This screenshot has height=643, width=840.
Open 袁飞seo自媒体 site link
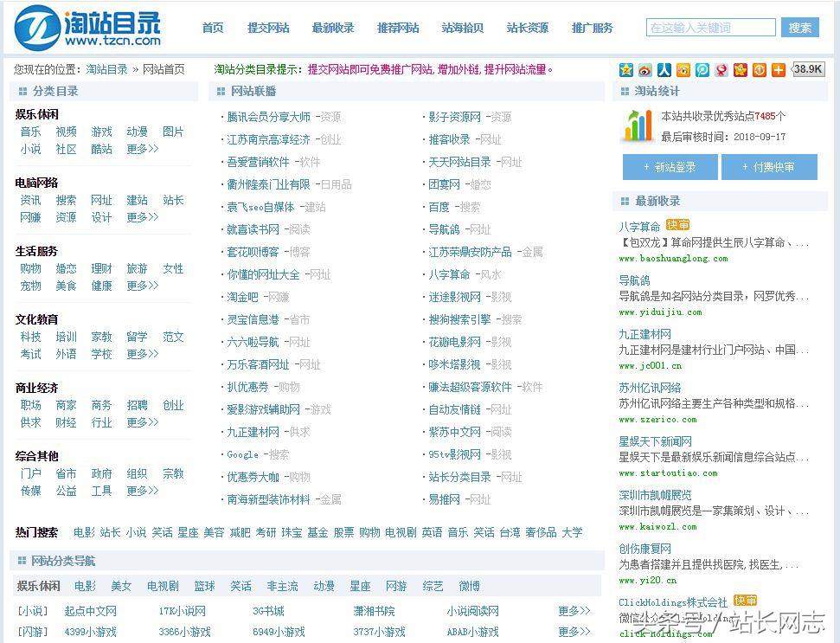260,207
